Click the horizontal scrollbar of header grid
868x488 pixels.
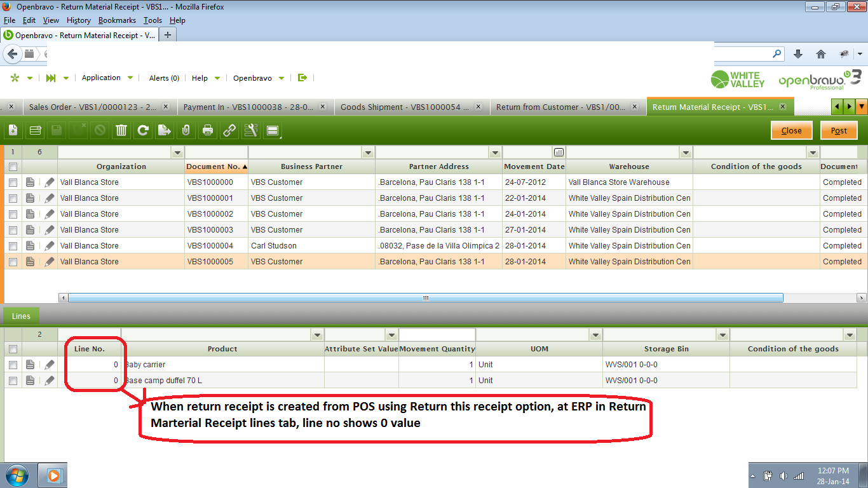(424, 297)
